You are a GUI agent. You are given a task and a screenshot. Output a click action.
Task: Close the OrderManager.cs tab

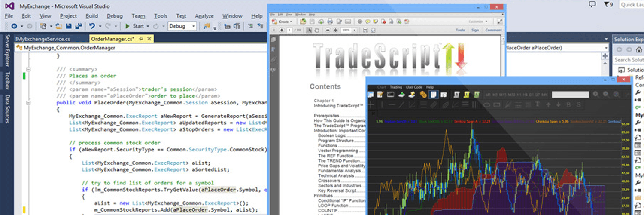(x=149, y=39)
